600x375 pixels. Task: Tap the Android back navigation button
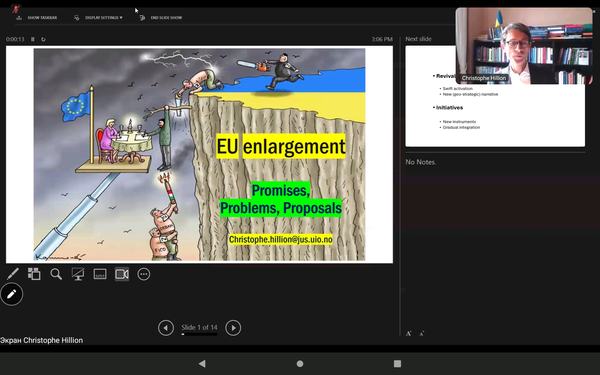pos(202,364)
